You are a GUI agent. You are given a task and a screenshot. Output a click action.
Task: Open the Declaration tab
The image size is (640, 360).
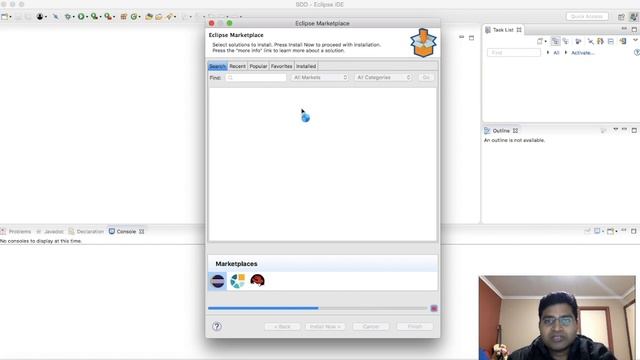point(86,231)
